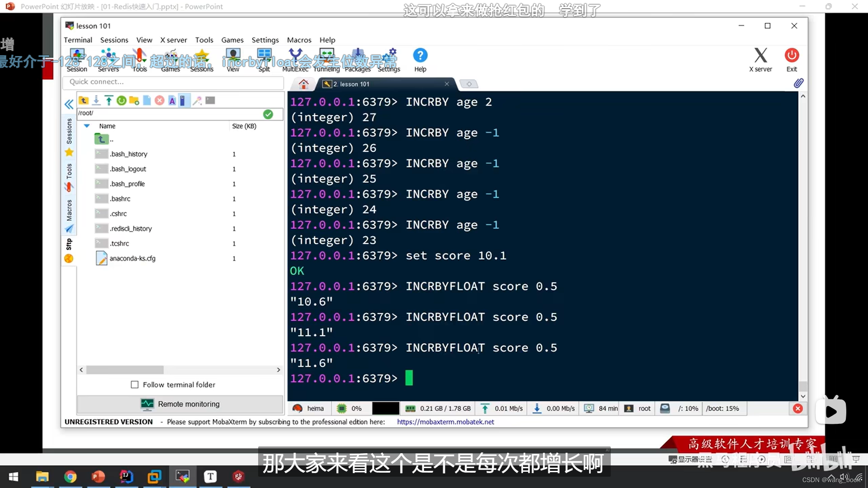The height and width of the screenshot is (488, 868).
Task: Enable Follow terminal folder
Action: 134,385
